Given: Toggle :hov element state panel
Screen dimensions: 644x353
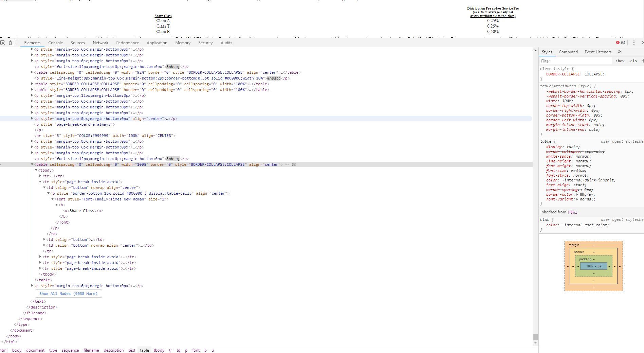Looking at the screenshot, I should pyautogui.click(x=620, y=61).
